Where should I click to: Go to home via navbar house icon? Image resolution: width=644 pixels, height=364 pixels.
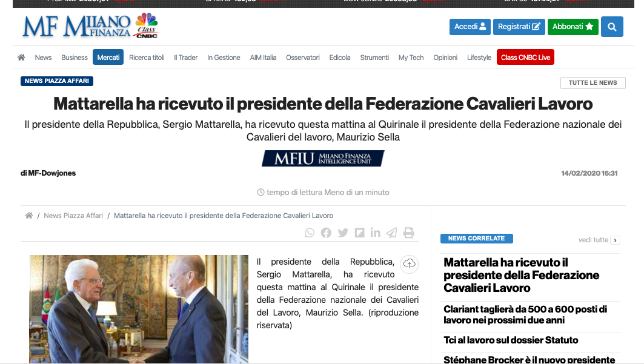[x=21, y=58]
